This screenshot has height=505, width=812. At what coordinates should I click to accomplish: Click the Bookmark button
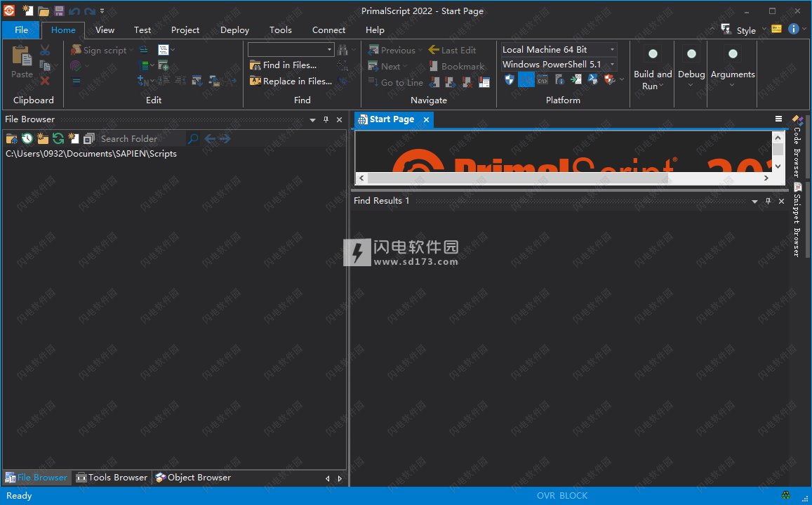click(x=457, y=66)
